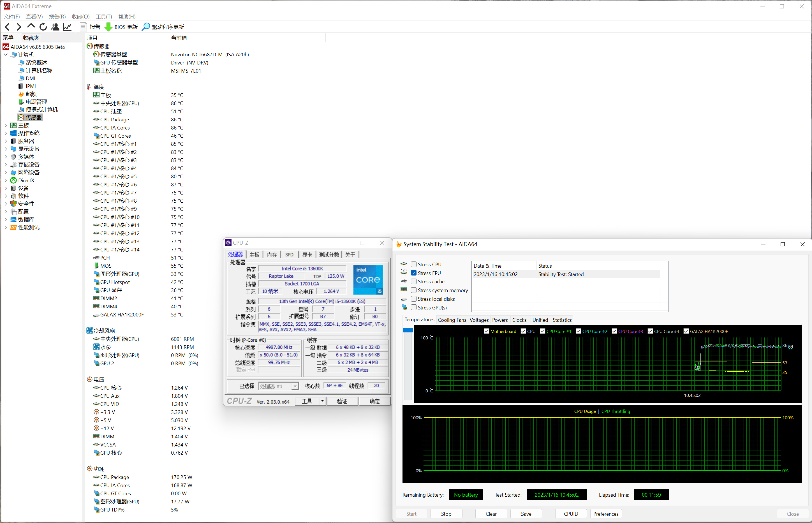Collapse the 计算机 tree node
Image resolution: width=812 pixels, height=523 pixels.
(x=6, y=55)
